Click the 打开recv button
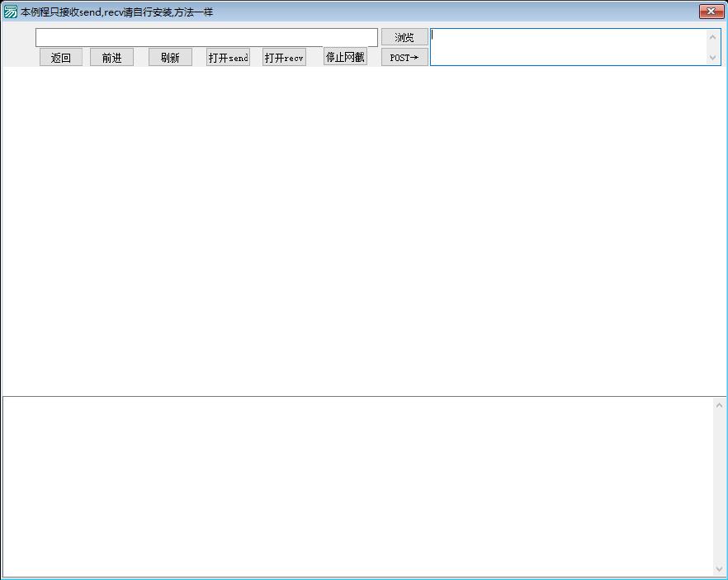 [284, 58]
